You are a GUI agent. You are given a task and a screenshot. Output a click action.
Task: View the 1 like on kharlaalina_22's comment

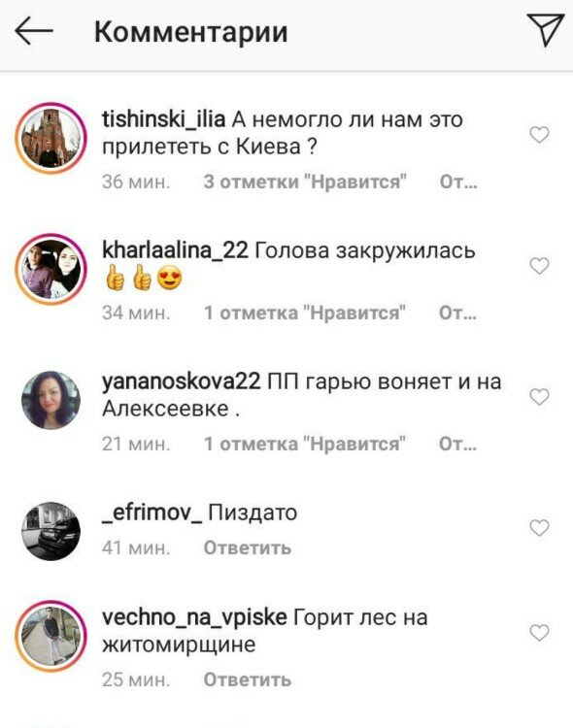305,313
